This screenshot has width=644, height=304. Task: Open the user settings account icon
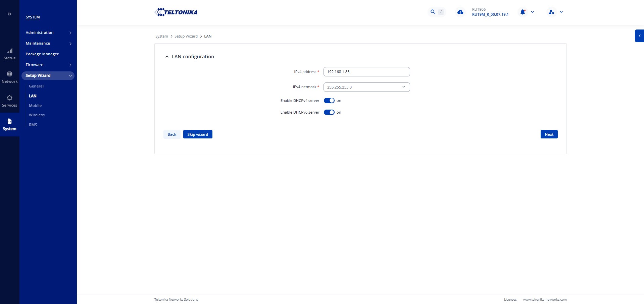tap(551, 12)
